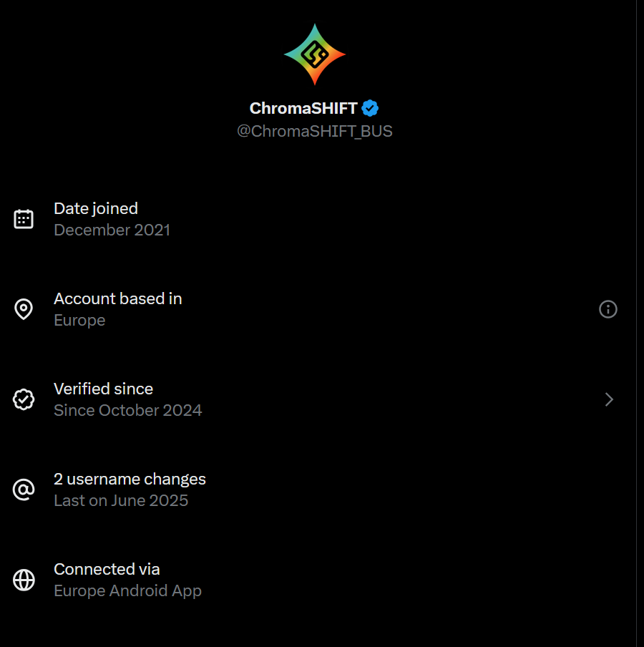The height and width of the screenshot is (647, 644).
Task: Click the @ symbol username changes icon
Action: pos(24,490)
